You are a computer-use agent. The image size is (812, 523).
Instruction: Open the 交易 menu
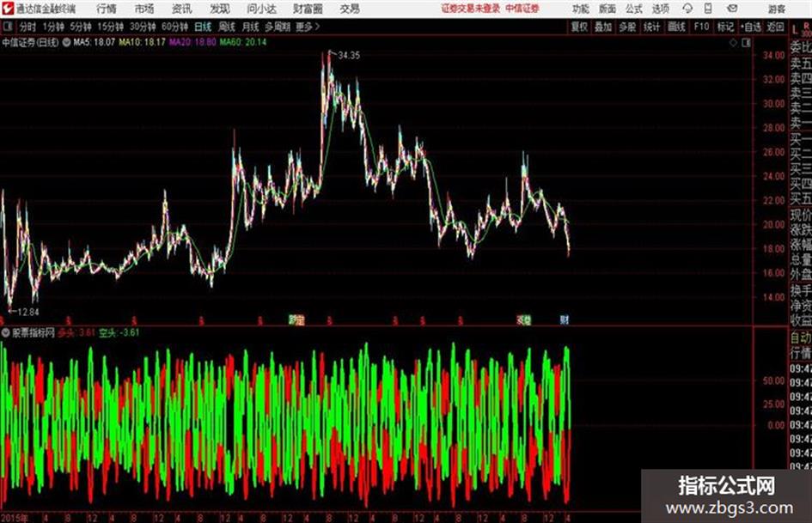pos(350,9)
